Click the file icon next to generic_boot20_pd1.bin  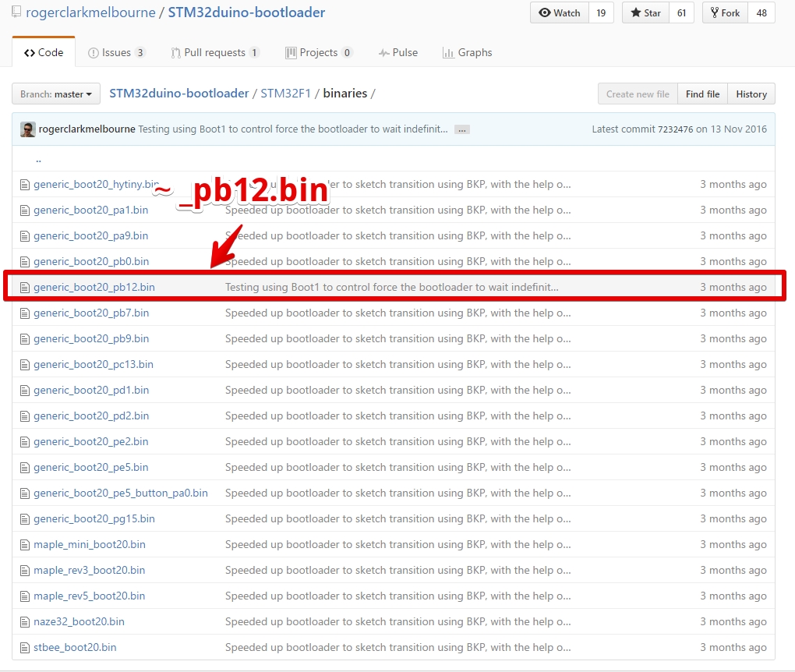pyautogui.click(x=25, y=391)
